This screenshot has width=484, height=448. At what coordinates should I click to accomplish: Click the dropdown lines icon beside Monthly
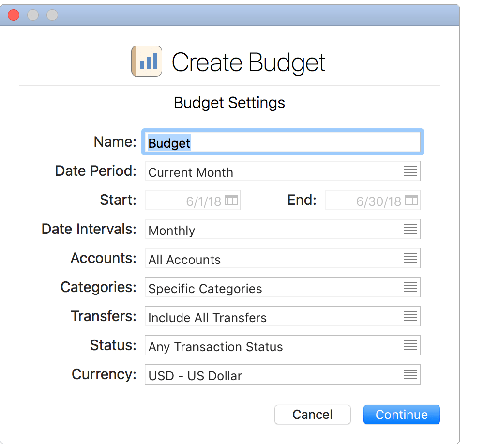pyautogui.click(x=410, y=229)
